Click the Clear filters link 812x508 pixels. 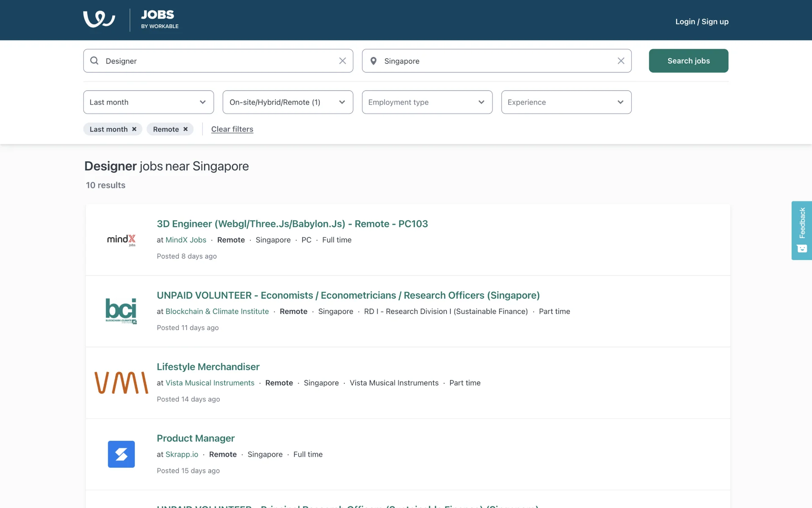232,129
